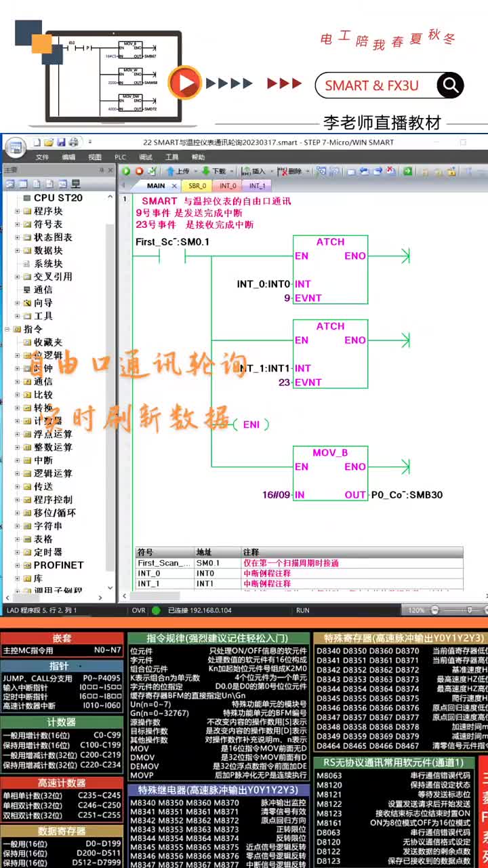This screenshot has height=868, width=488.
Task: Click First_Scan row in symbol table
Action: click(x=299, y=563)
